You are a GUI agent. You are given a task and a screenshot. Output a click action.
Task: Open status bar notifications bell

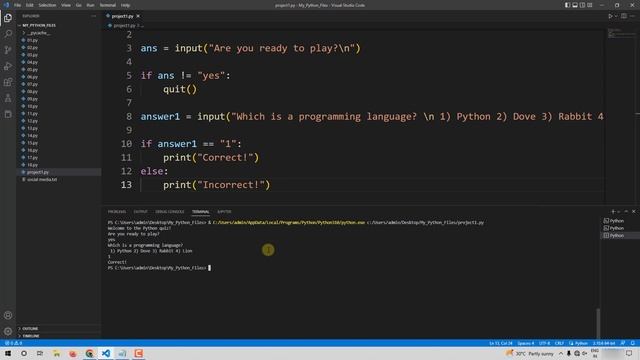633,343
